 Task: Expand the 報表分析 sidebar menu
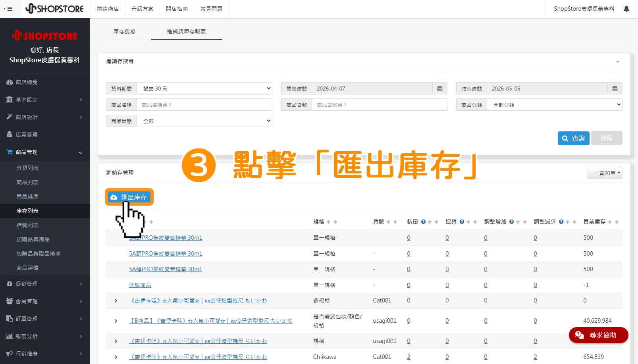pyautogui.click(x=45, y=336)
